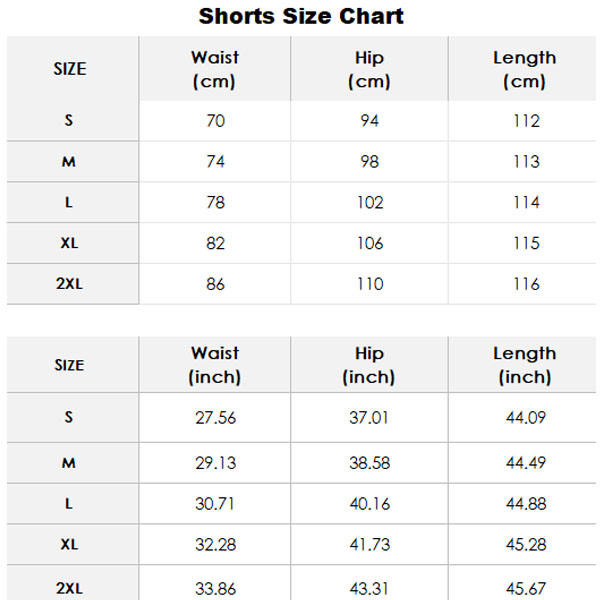This screenshot has height=600, width=600.
Task: Click length value 44.88 for size L
Action: 526,504
